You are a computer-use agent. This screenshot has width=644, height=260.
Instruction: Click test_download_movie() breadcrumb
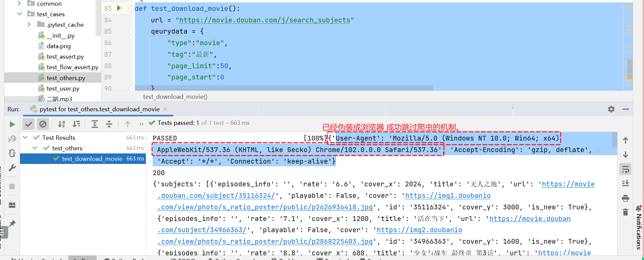(175, 97)
